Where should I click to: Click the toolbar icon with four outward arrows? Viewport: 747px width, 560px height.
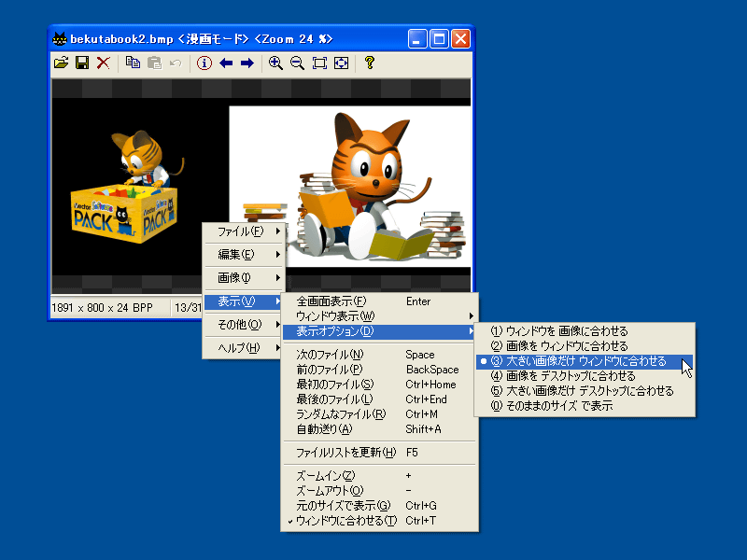(341, 63)
